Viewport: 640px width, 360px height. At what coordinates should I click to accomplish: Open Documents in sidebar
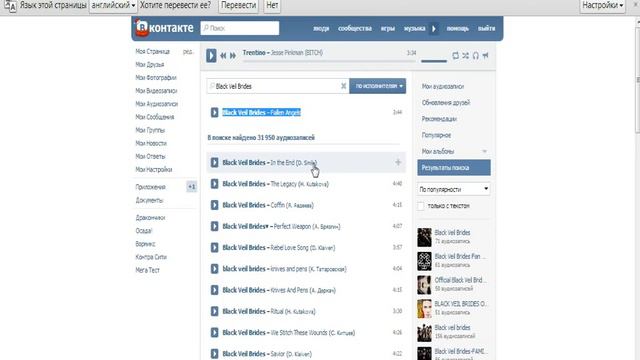pos(149,200)
